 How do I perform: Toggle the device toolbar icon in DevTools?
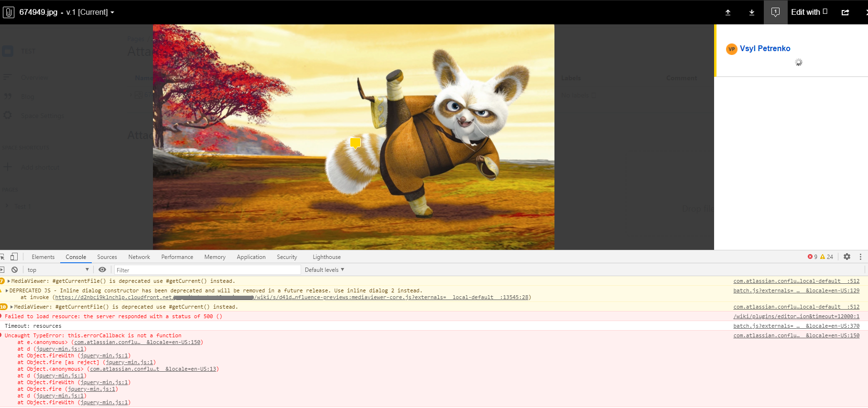click(x=14, y=257)
